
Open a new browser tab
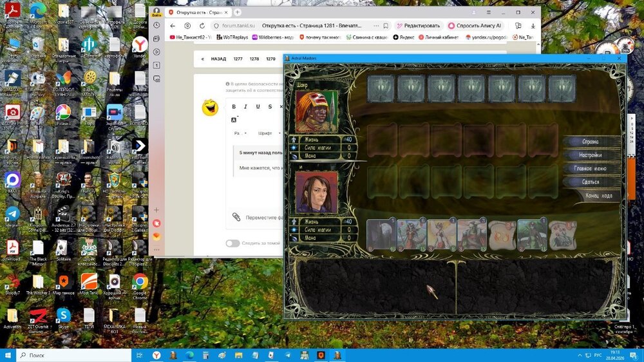click(x=238, y=12)
